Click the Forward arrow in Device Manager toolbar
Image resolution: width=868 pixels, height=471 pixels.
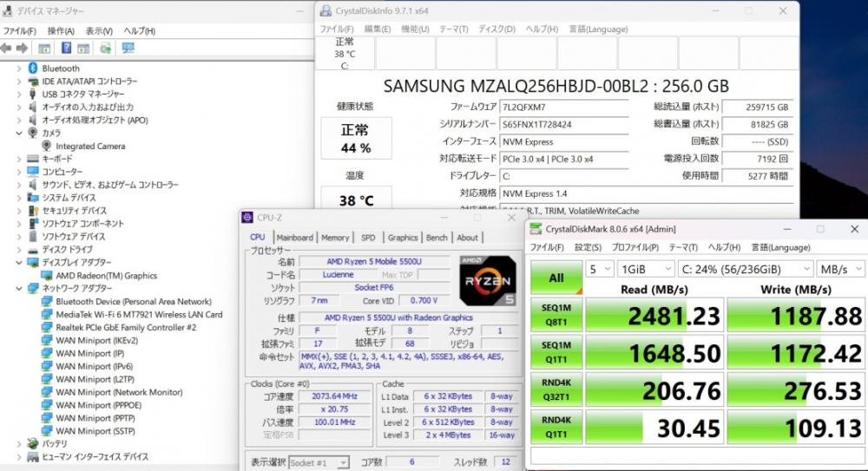point(23,49)
